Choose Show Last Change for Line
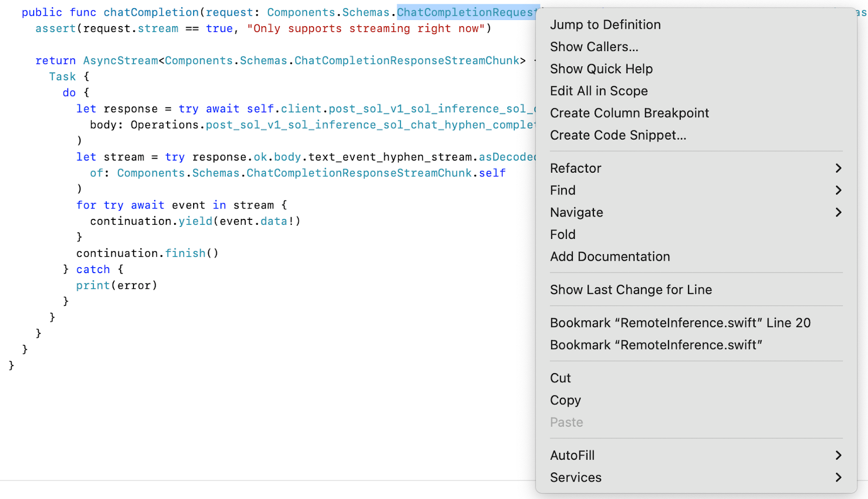Viewport: 868px width, 499px height. coord(630,290)
